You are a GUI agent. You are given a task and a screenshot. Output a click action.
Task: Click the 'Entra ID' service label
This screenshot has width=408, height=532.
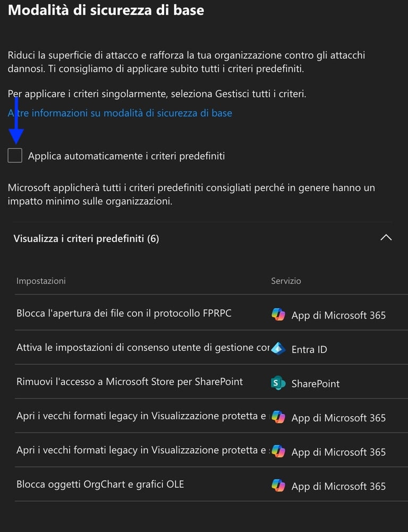(309, 350)
